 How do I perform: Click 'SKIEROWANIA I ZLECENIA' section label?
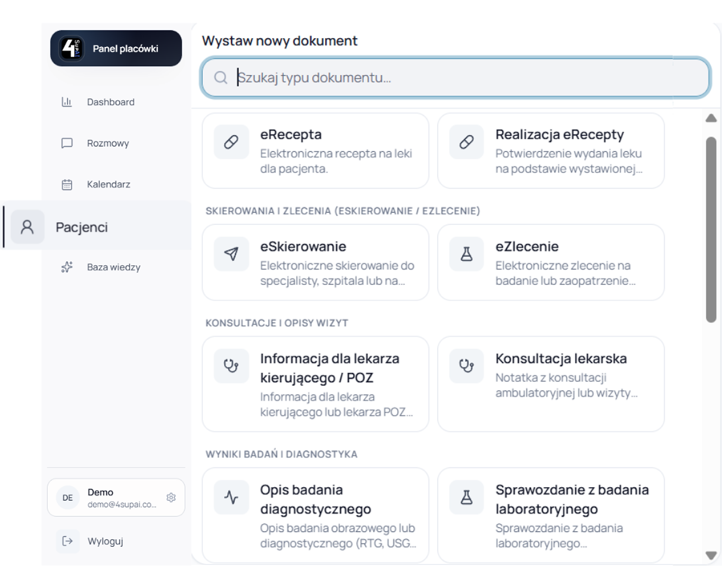coord(343,211)
